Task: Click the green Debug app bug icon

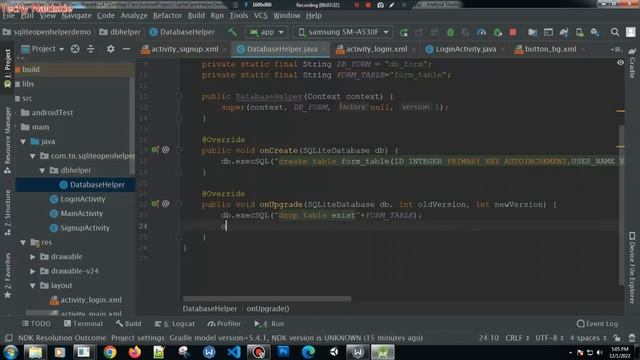Action: [x=450, y=32]
